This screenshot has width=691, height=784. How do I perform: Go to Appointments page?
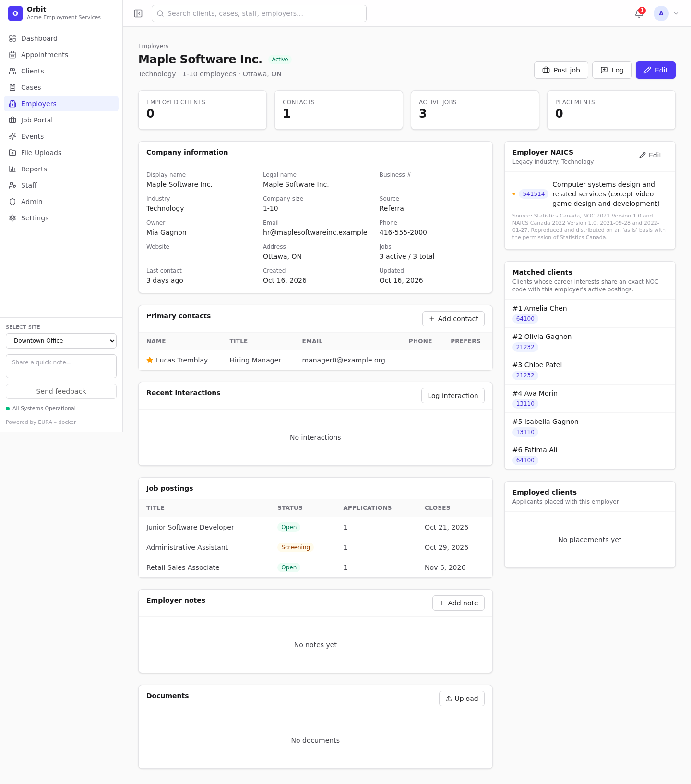coord(61,55)
